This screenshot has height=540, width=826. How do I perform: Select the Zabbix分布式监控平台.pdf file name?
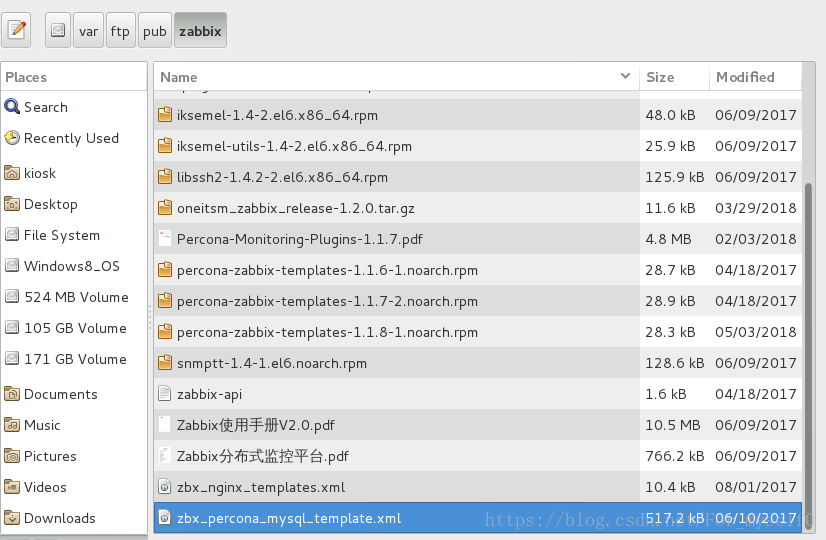click(x=262, y=456)
